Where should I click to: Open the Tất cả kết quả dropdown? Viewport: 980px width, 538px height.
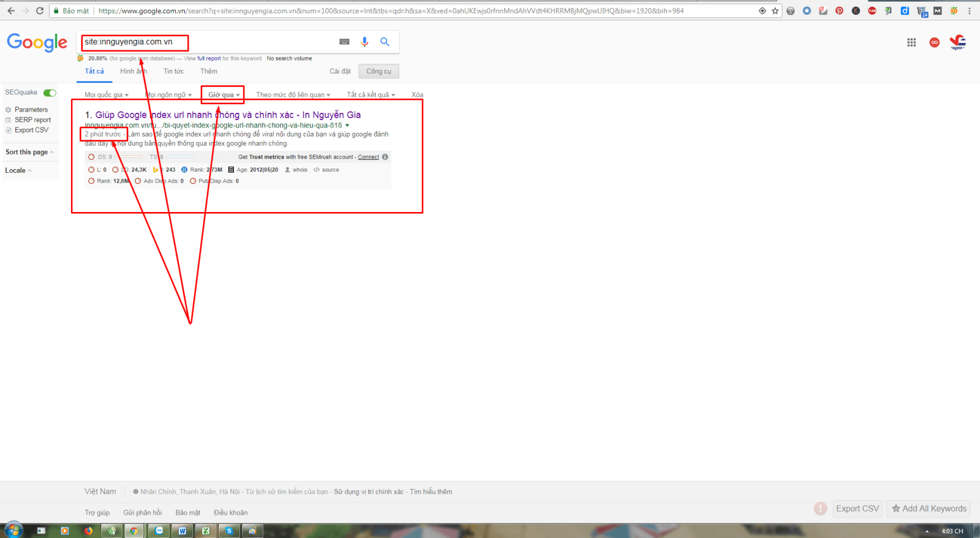tap(371, 95)
